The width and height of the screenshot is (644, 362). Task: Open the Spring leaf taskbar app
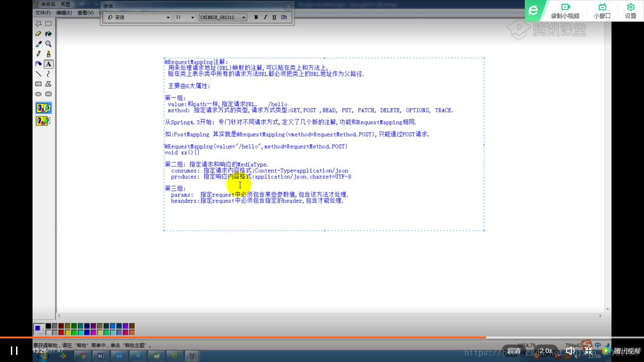coord(156,356)
